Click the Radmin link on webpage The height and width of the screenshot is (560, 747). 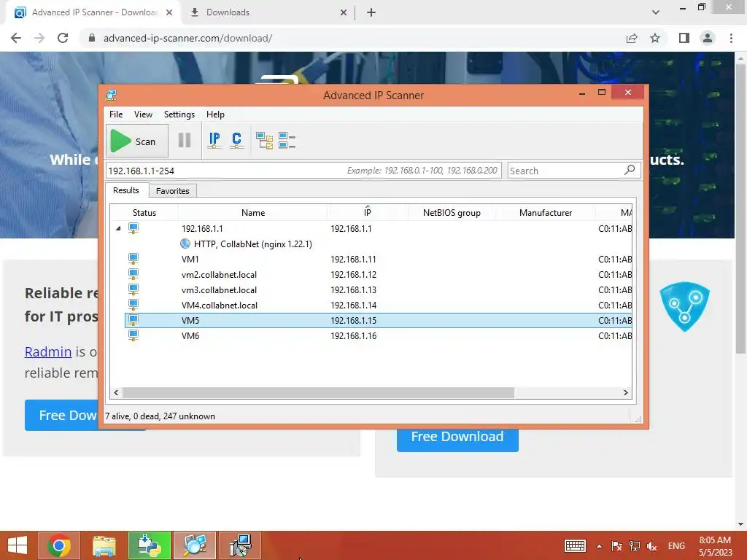pyautogui.click(x=48, y=351)
